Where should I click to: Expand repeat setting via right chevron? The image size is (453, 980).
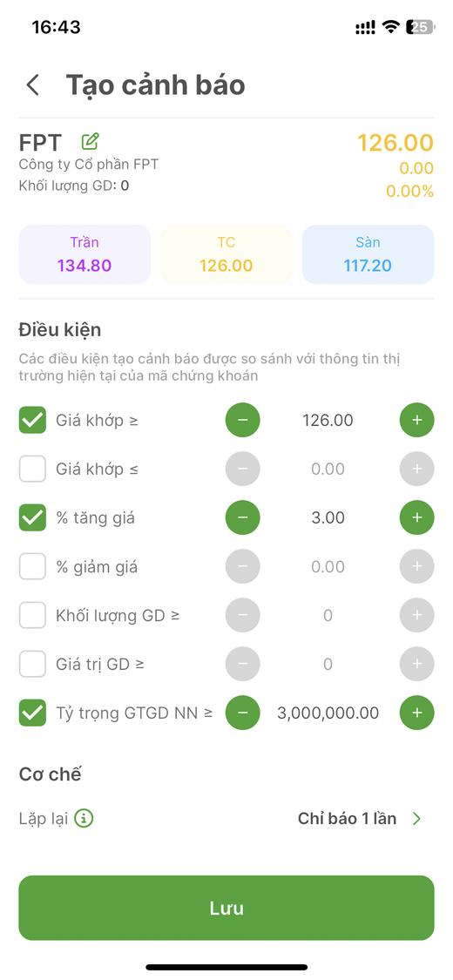pos(416,819)
